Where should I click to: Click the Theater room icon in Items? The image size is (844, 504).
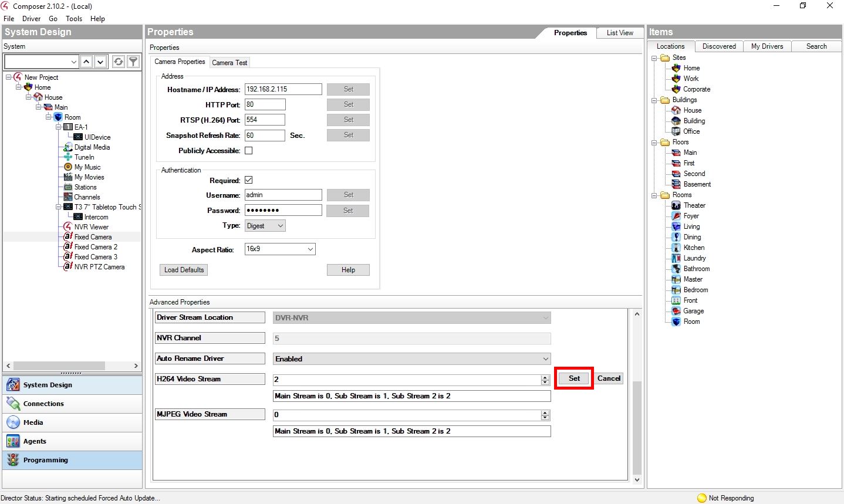[x=676, y=205]
